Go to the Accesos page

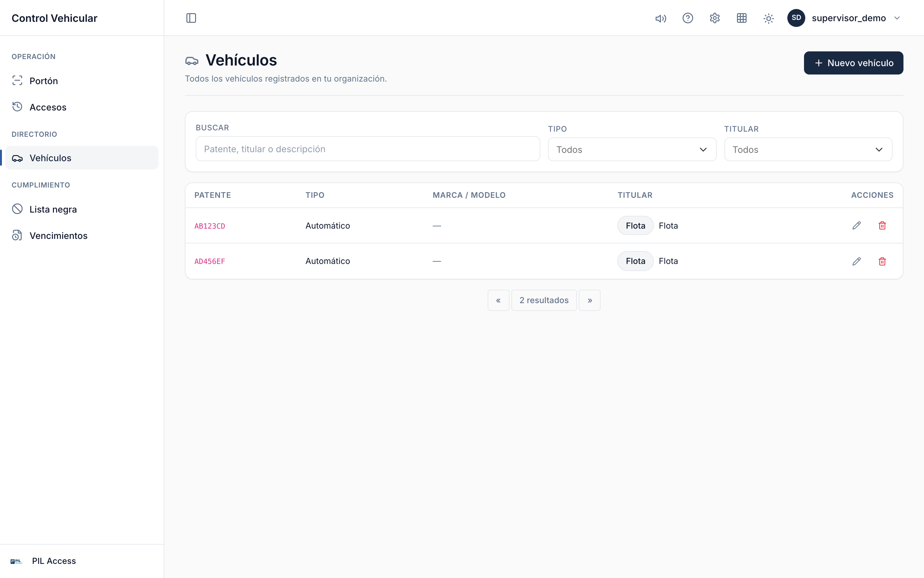[x=82, y=107]
